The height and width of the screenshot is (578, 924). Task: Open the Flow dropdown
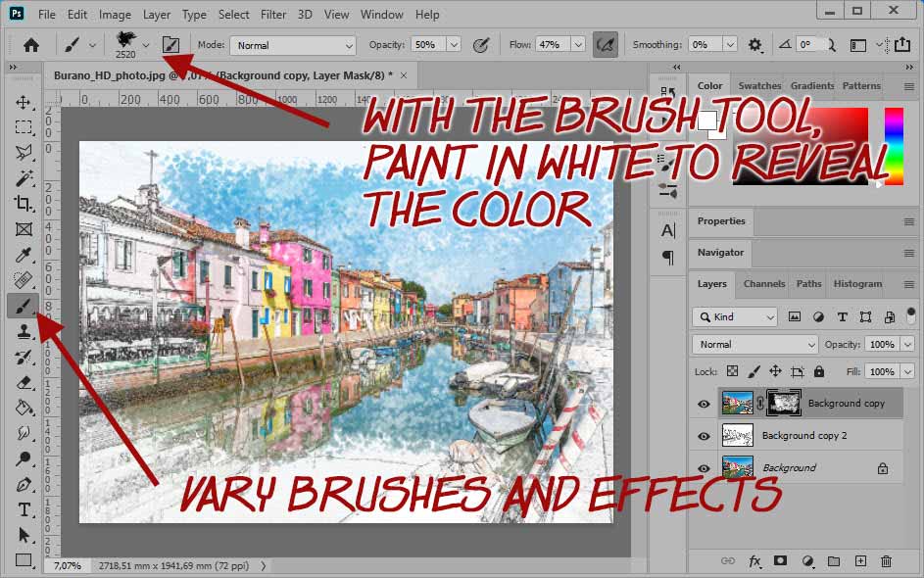(578, 45)
